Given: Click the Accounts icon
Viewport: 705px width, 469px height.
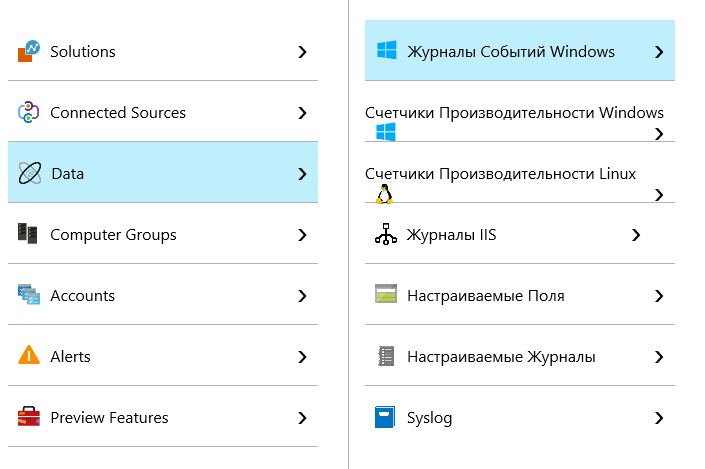Looking at the screenshot, I should click(29, 295).
